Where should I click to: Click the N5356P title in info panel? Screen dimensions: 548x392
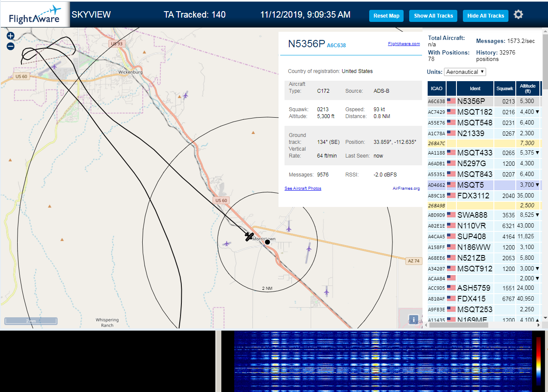[306, 44]
